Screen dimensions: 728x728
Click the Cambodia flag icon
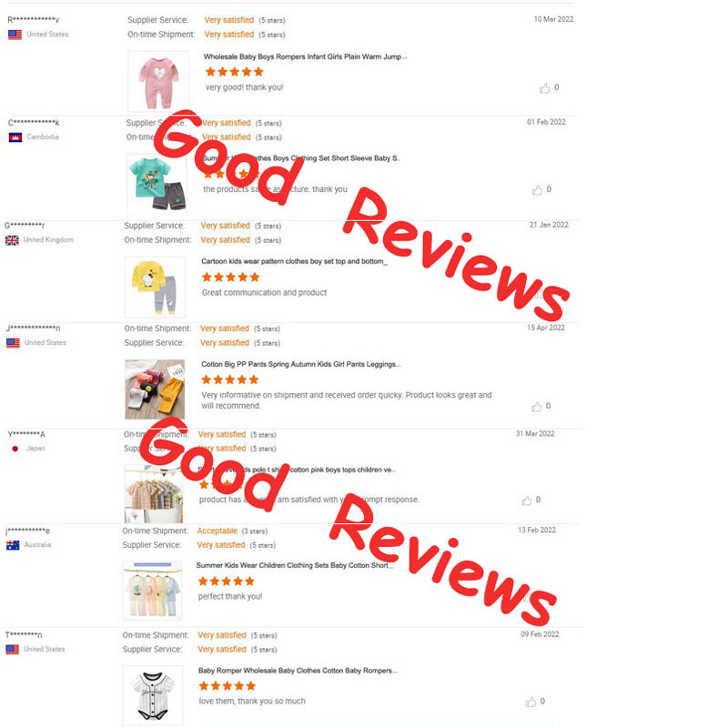click(x=15, y=137)
